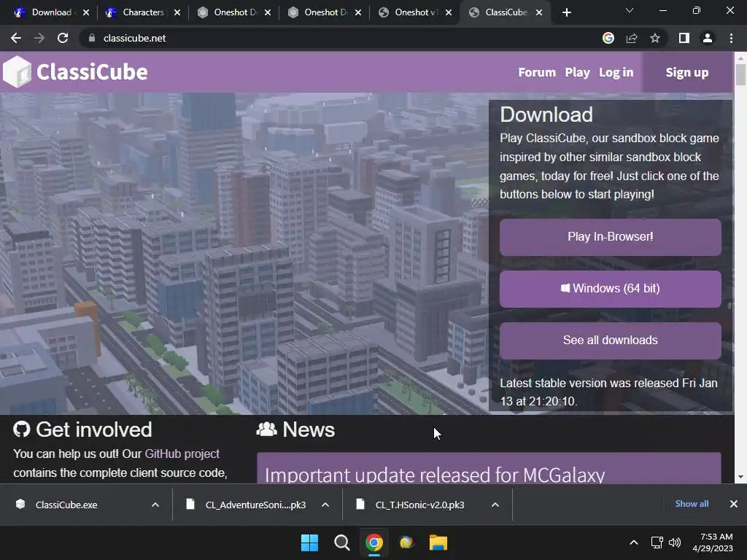The height and width of the screenshot is (560, 747).
Task: Open Chrome's three-dot menu
Action: coord(731,38)
